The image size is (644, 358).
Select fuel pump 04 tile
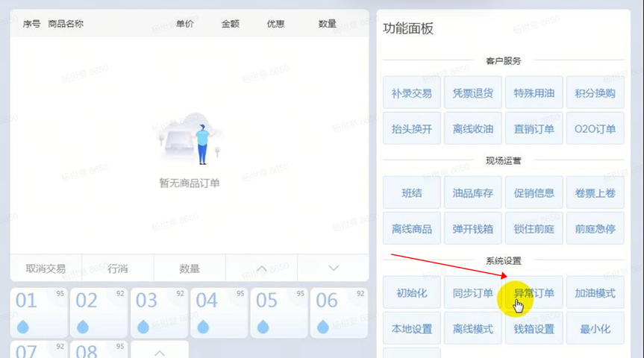click(219, 313)
